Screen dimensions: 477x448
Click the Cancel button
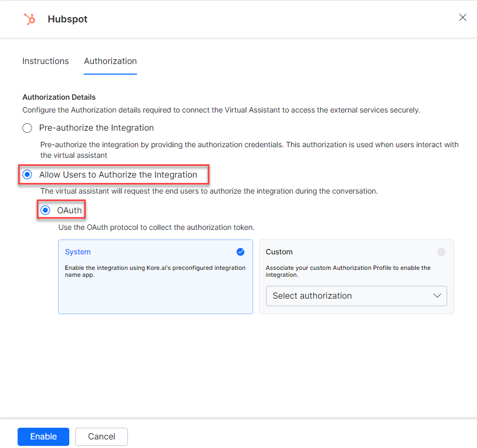pyautogui.click(x=101, y=436)
